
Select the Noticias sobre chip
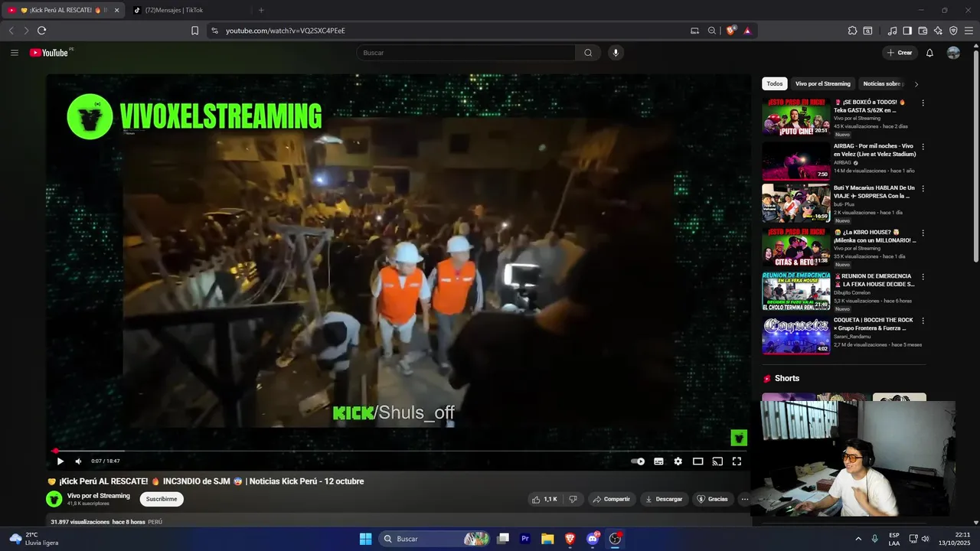(x=882, y=84)
